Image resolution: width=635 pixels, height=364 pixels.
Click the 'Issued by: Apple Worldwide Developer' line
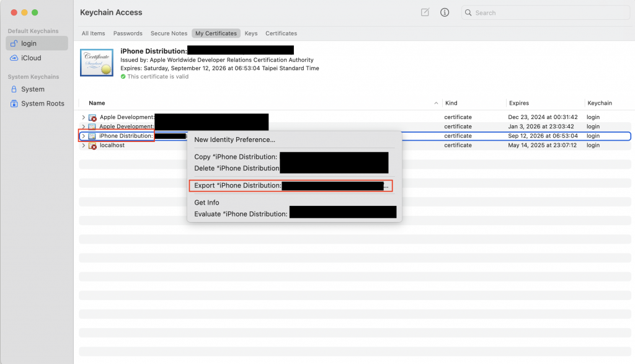[x=216, y=60]
